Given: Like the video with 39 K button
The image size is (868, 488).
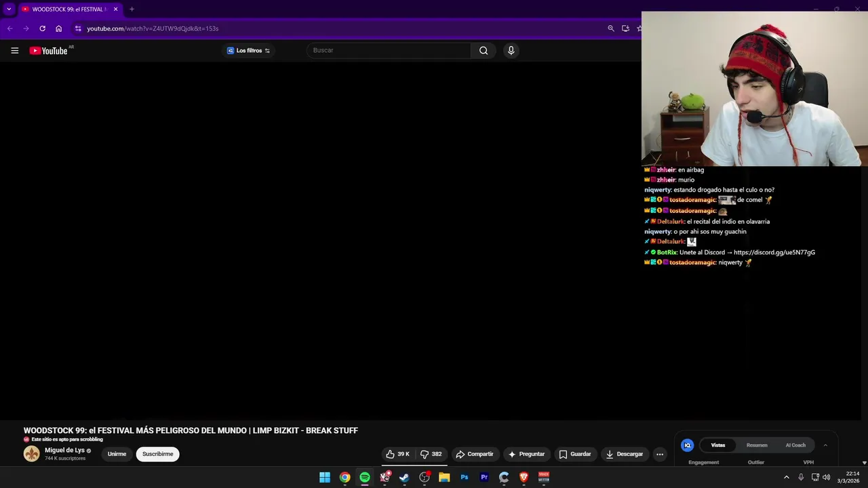Looking at the screenshot, I should [x=397, y=454].
